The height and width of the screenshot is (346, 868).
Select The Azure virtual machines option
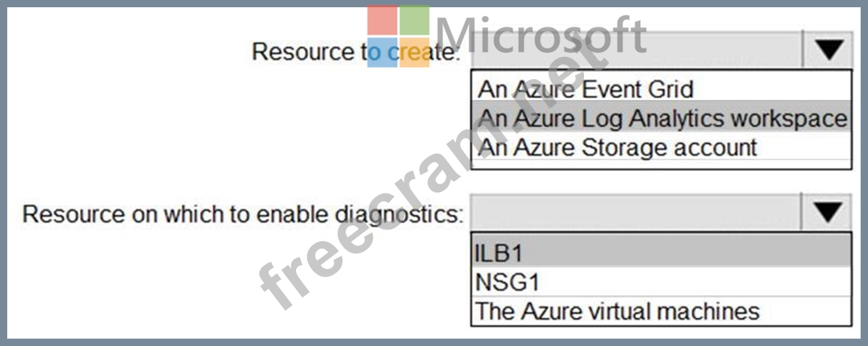[617, 310]
